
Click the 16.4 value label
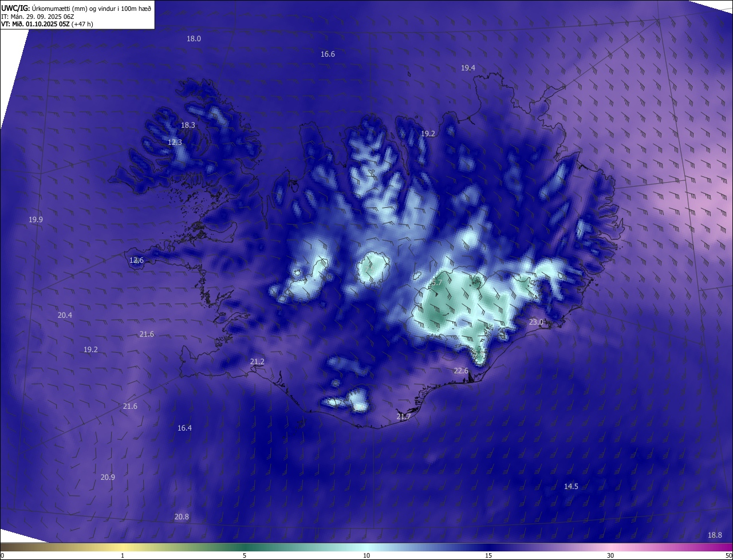184,428
